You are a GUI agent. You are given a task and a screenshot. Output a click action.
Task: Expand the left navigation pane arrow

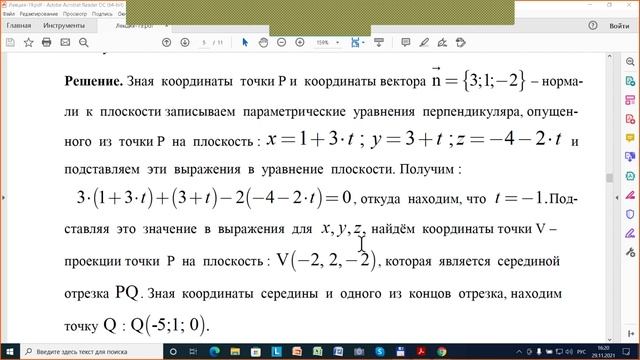(x=4, y=198)
